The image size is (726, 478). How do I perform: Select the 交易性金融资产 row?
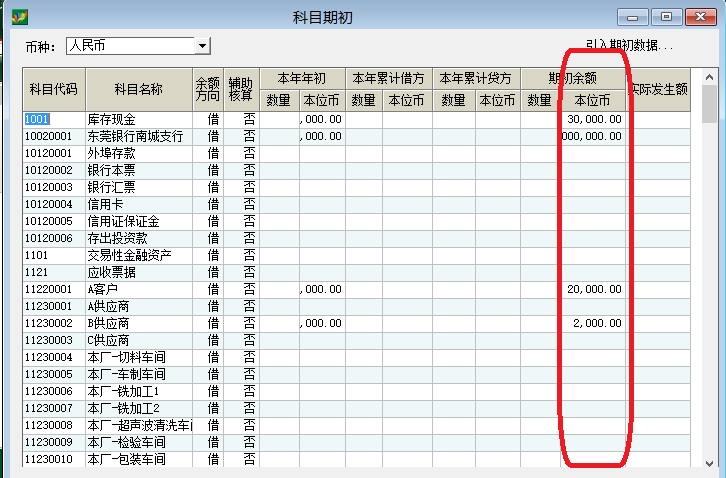pyautogui.click(x=138, y=255)
